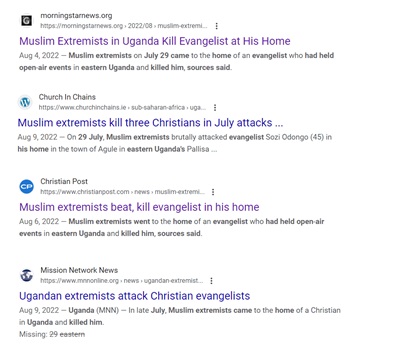Click the morningstarnews.org site name
Screen dimensions: 406x364
(x=76, y=16)
